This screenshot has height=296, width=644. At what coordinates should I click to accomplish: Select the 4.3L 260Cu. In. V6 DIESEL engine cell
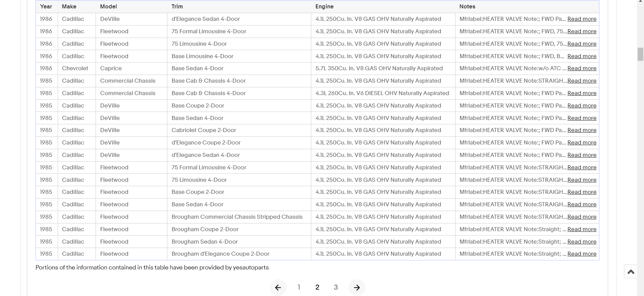pos(383,93)
